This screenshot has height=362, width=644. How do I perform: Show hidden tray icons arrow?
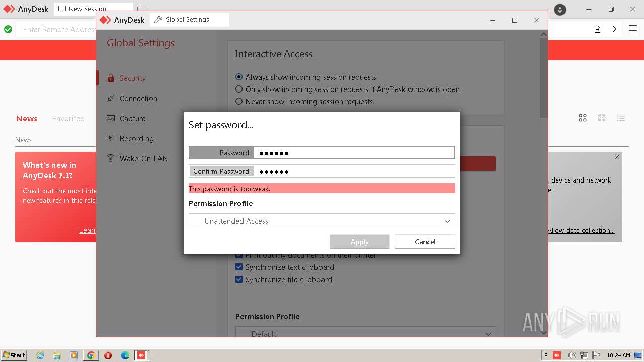(546, 355)
